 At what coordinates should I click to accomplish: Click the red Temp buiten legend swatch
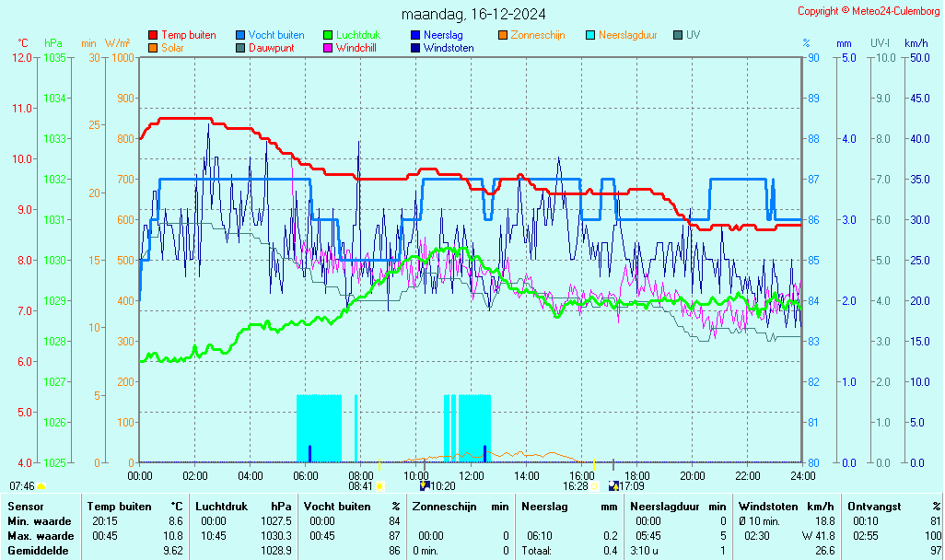153,35
